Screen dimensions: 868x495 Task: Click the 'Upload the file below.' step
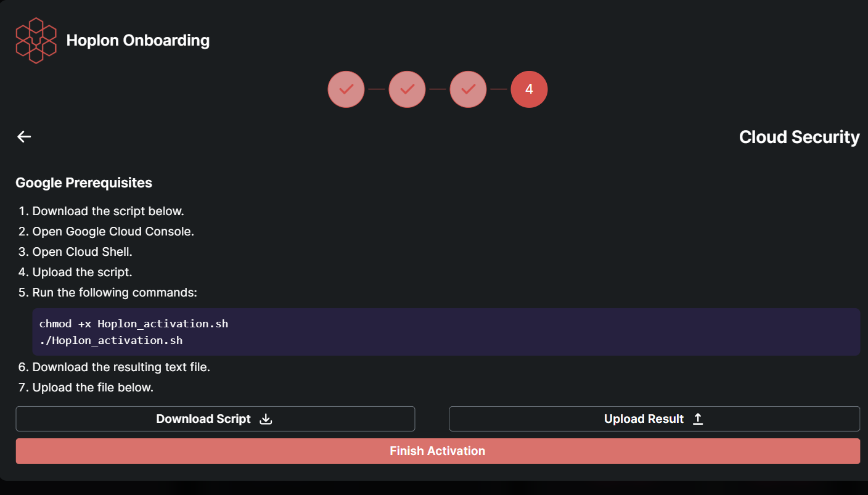tap(92, 388)
